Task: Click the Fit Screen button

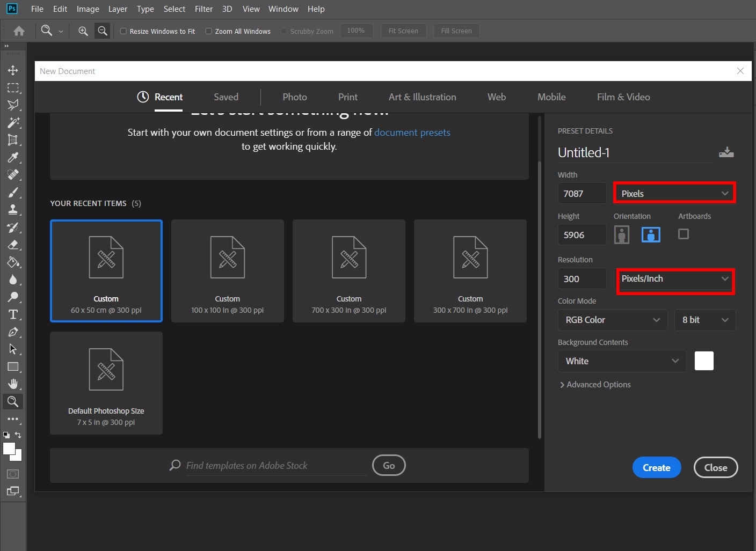Action: click(x=403, y=31)
